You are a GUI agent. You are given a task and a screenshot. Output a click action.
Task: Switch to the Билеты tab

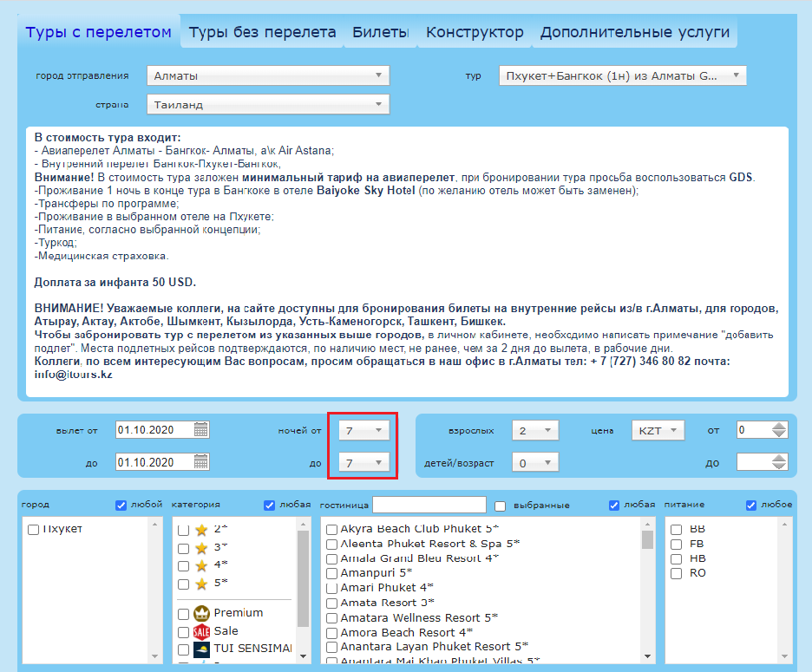(380, 33)
